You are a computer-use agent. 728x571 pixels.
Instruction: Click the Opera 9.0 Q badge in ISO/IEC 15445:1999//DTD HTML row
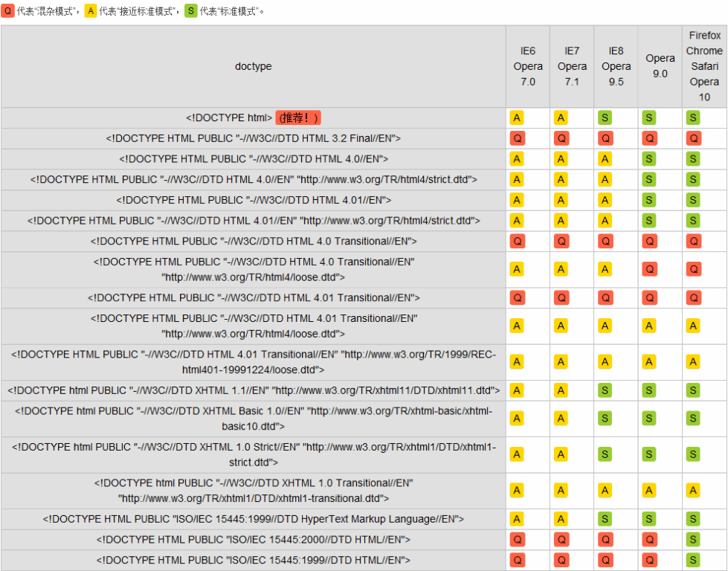[649, 560]
